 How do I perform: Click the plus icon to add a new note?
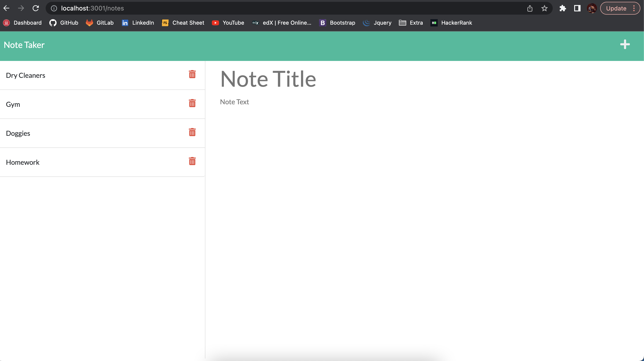[625, 45]
